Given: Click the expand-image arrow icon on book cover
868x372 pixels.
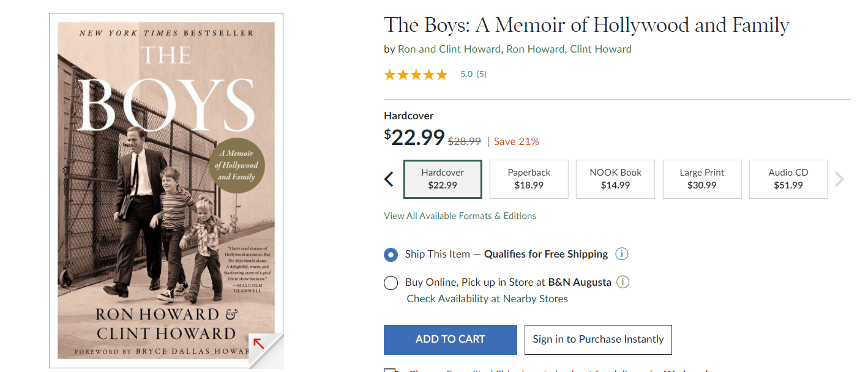Looking at the screenshot, I should pos(259,343).
